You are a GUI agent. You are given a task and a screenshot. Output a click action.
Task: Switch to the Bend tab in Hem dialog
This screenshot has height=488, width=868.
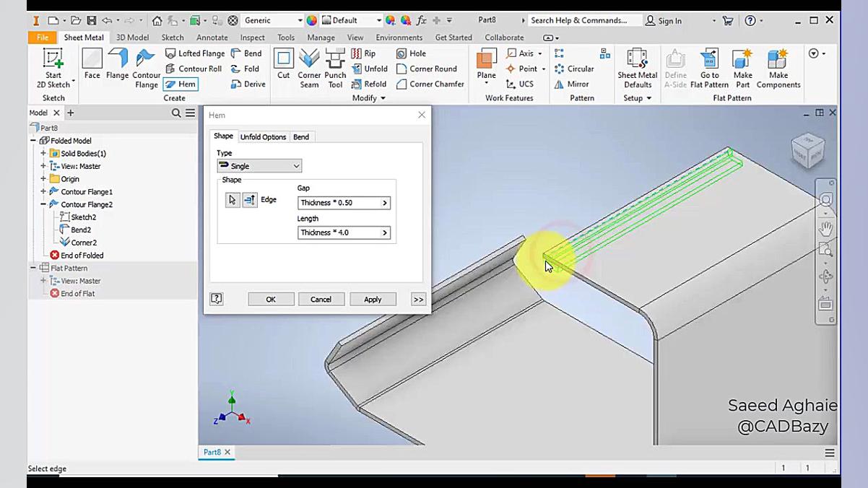tap(301, 137)
